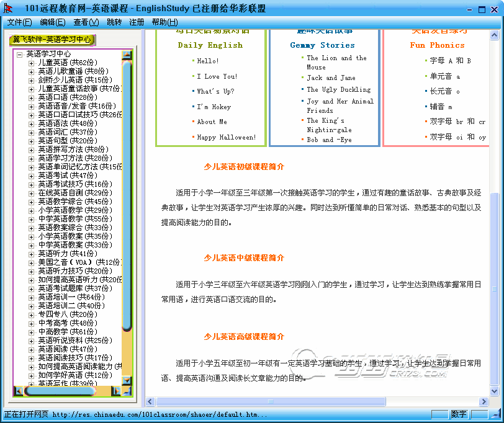Click the web page scroll-left arrow
Image resolution: width=504 pixels, height=423 pixels.
(x=150, y=401)
